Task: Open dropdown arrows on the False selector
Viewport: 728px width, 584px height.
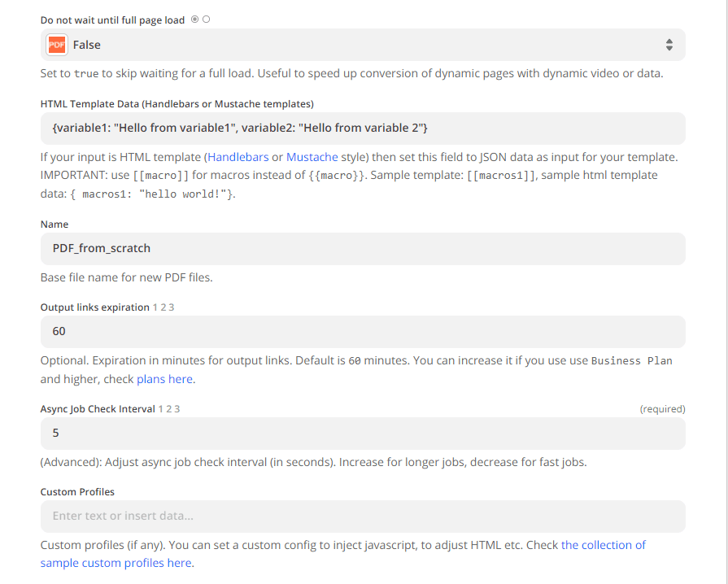Action: [669, 45]
